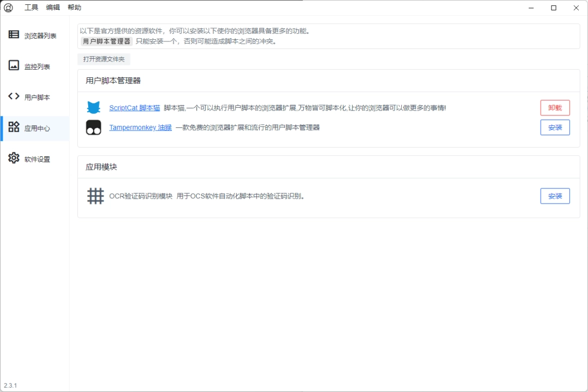Open the ScriptCat 脚本猫 link
The width and height of the screenshot is (588, 392).
[x=134, y=107]
